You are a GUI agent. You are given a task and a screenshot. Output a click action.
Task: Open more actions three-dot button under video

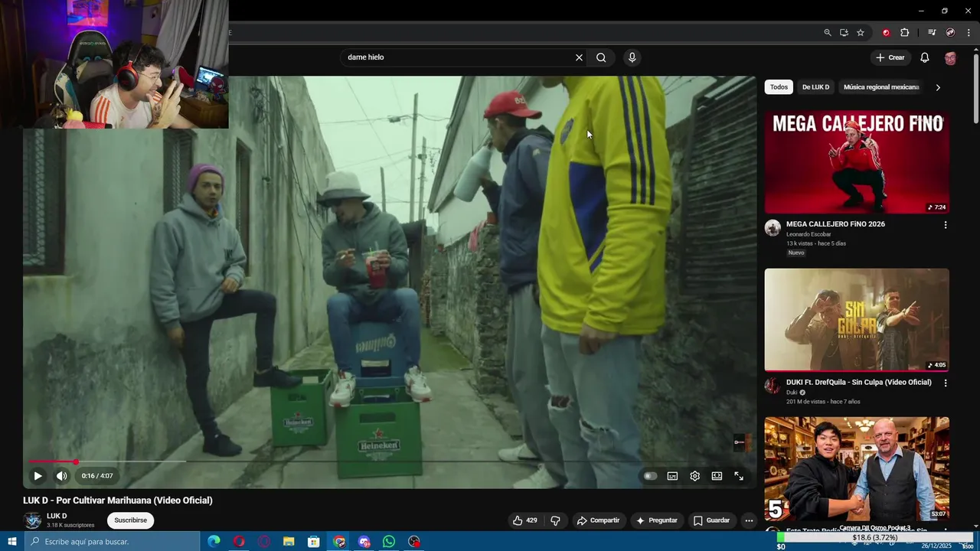(749, 520)
